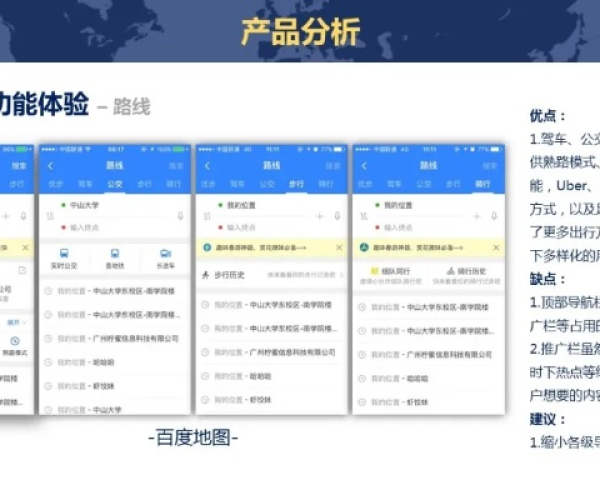The width and height of the screenshot is (600, 500).
Task: Tap the promo banner round icon in 步行 screen
Action: pos(207,248)
